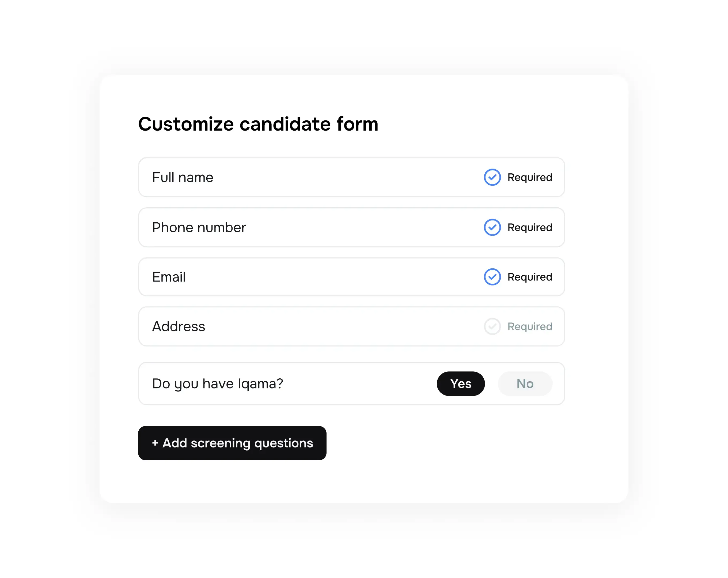Click the Full name field label
The width and height of the screenshot is (728, 578).
183,177
